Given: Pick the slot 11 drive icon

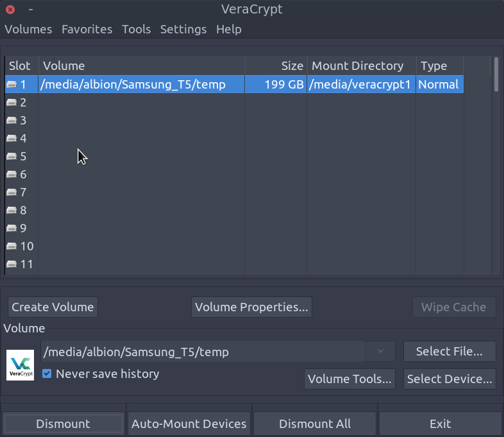Looking at the screenshot, I should tap(12, 264).
